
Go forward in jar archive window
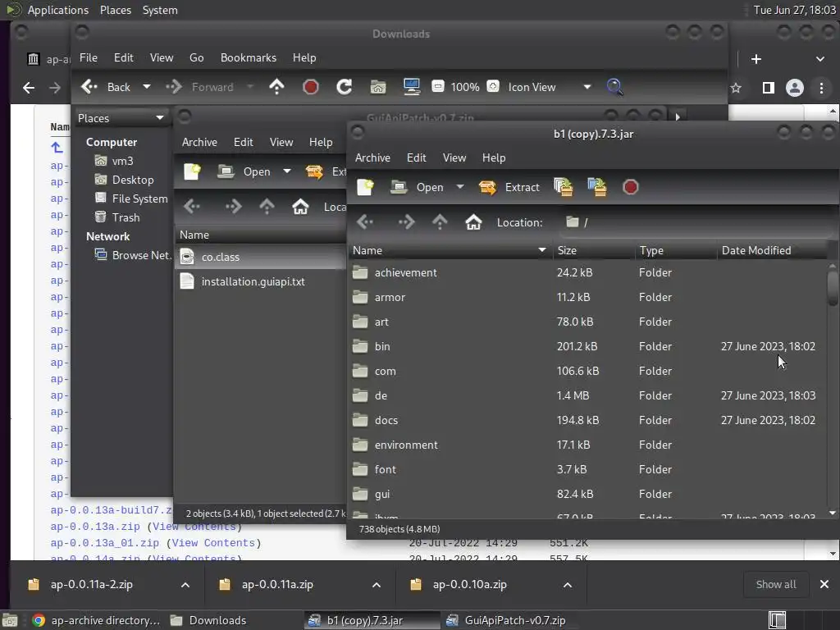pyautogui.click(x=406, y=221)
